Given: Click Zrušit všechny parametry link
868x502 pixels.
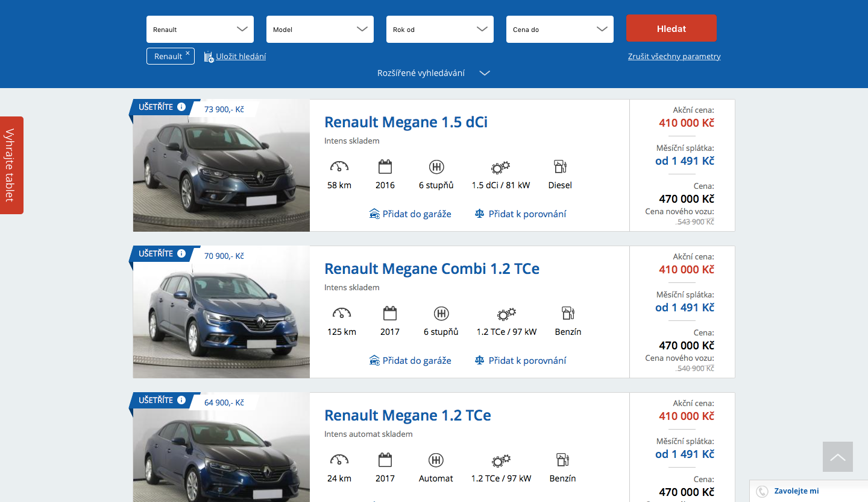Looking at the screenshot, I should click(674, 56).
